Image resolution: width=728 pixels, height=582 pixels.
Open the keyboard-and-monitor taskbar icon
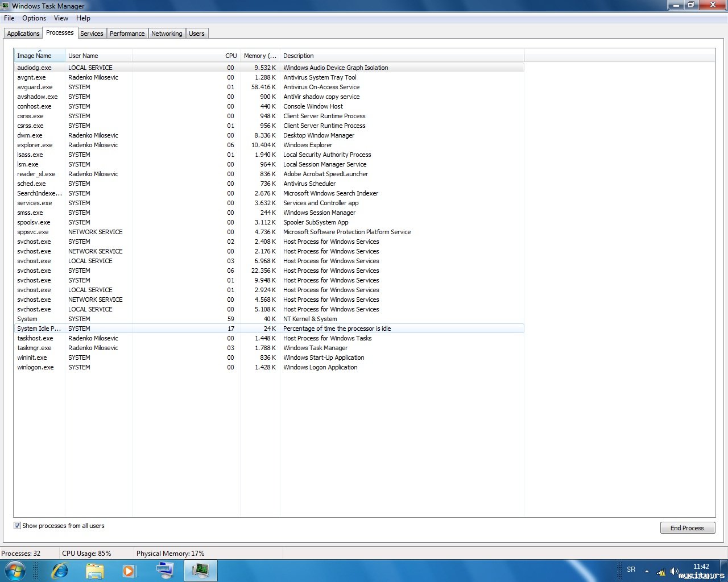point(165,571)
